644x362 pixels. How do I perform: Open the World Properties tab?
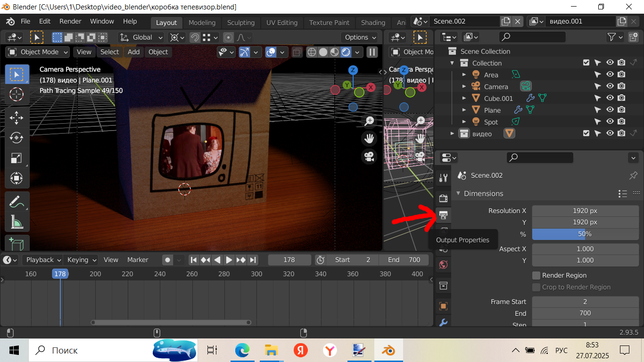(x=443, y=264)
